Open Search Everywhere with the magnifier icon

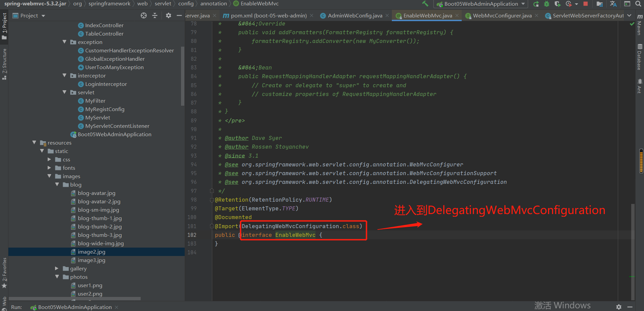point(638,4)
